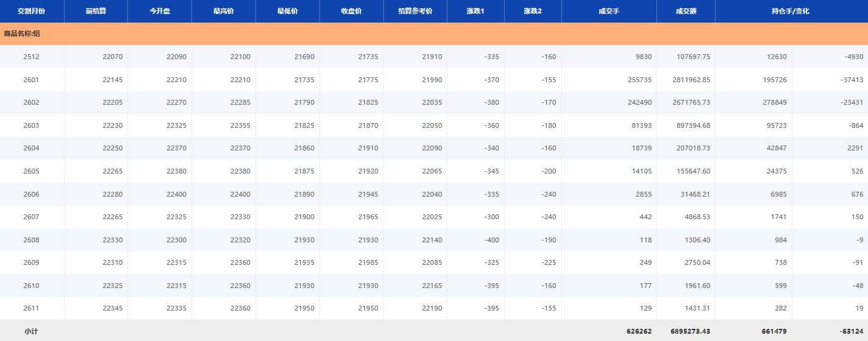Select the 2611 contract month cell
Image resolution: width=868 pixels, height=341 pixels.
[32, 309]
